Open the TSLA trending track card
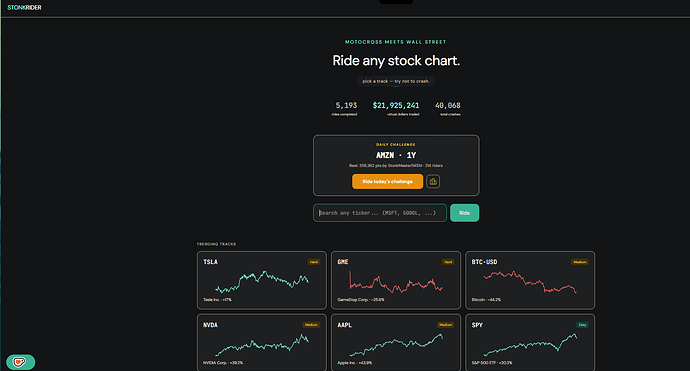690x371 pixels. [x=262, y=280]
